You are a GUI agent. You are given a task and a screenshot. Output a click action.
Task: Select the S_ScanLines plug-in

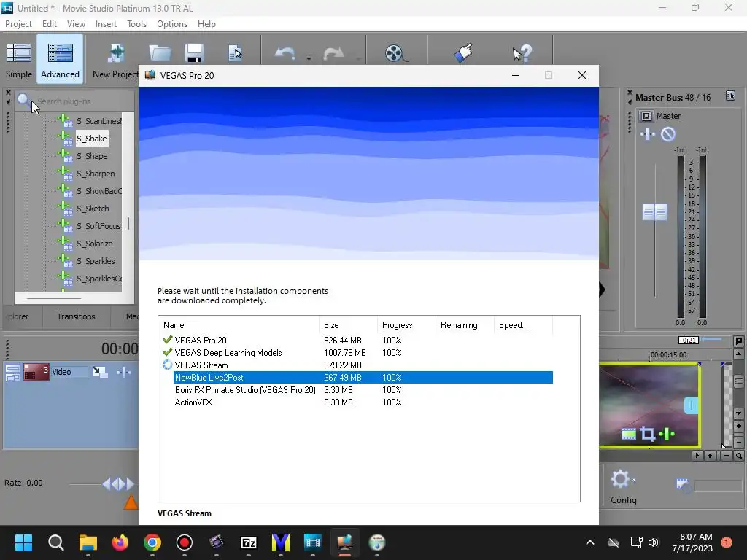click(x=99, y=121)
